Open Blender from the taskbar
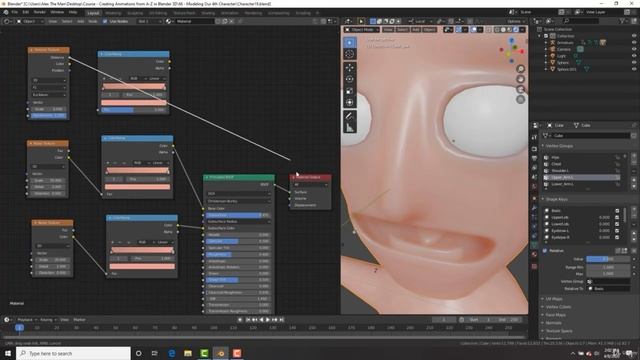This screenshot has width=640, height=360. [220, 353]
